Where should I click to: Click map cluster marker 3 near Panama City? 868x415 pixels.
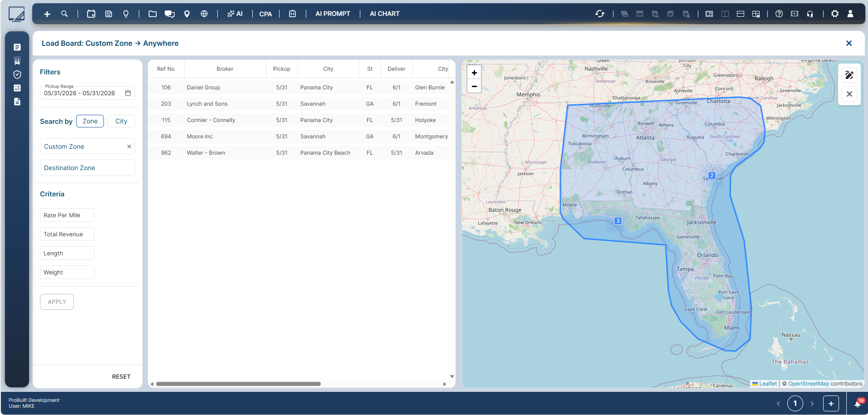618,221
